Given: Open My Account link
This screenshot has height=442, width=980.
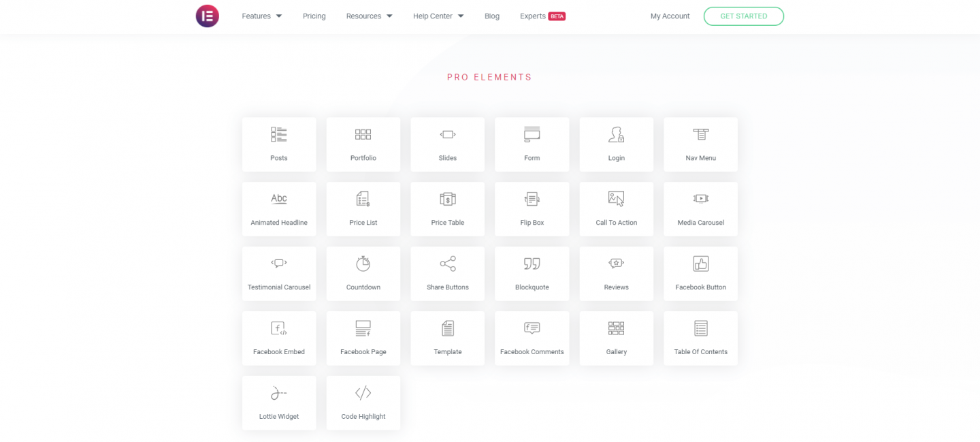Looking at the screenshot, I should [670, 16].
